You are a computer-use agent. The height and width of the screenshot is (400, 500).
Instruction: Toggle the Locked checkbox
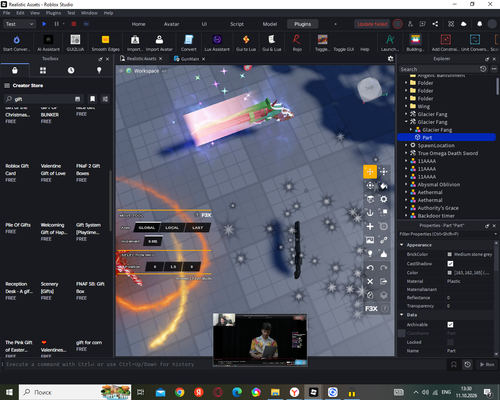450,342
